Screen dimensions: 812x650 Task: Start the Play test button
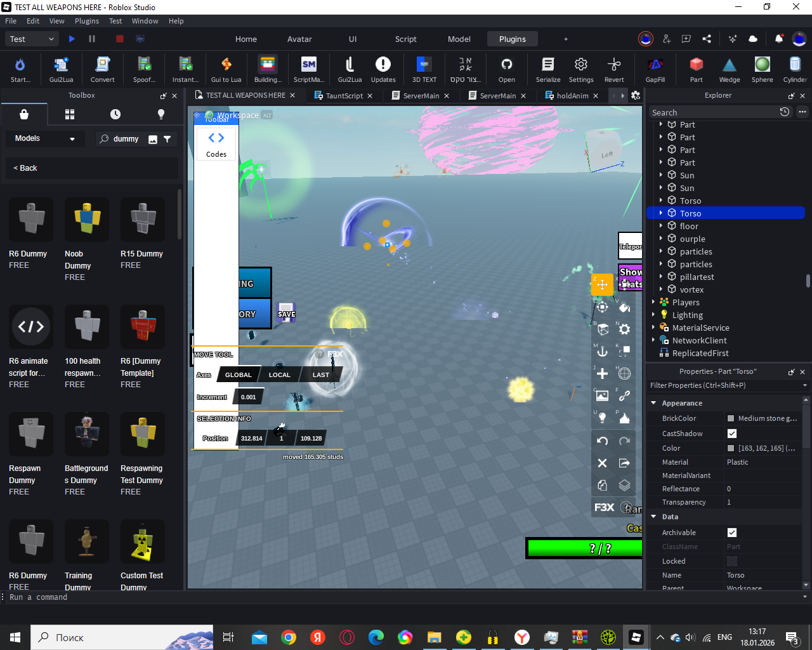coord(72,39)
